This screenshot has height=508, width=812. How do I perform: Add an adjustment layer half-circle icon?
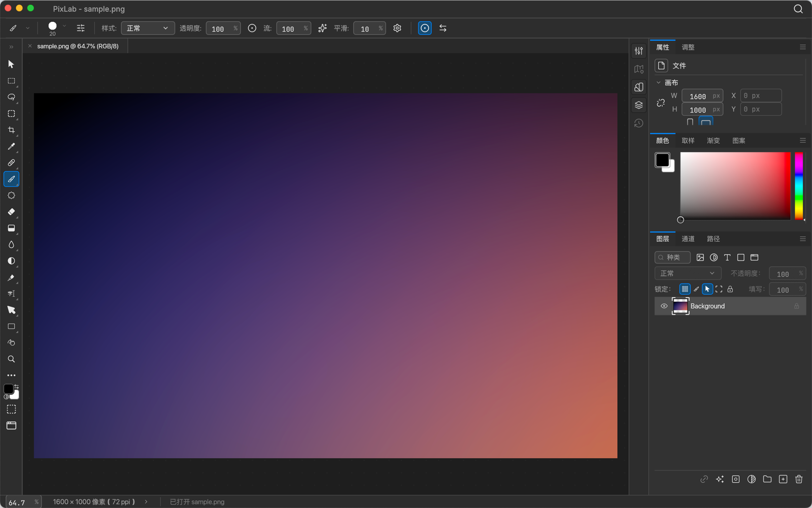click(x=752, y=479)
